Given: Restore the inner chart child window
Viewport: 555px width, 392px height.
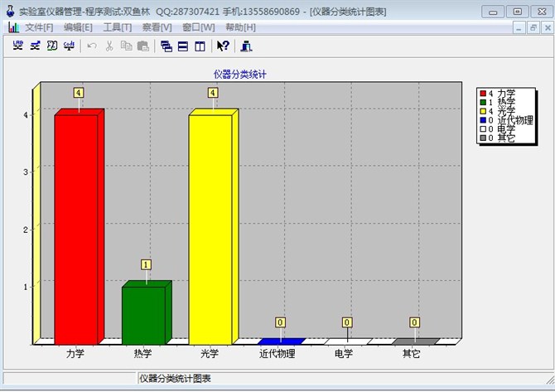Looking at the screenshot, I should (x=533, y=28).
